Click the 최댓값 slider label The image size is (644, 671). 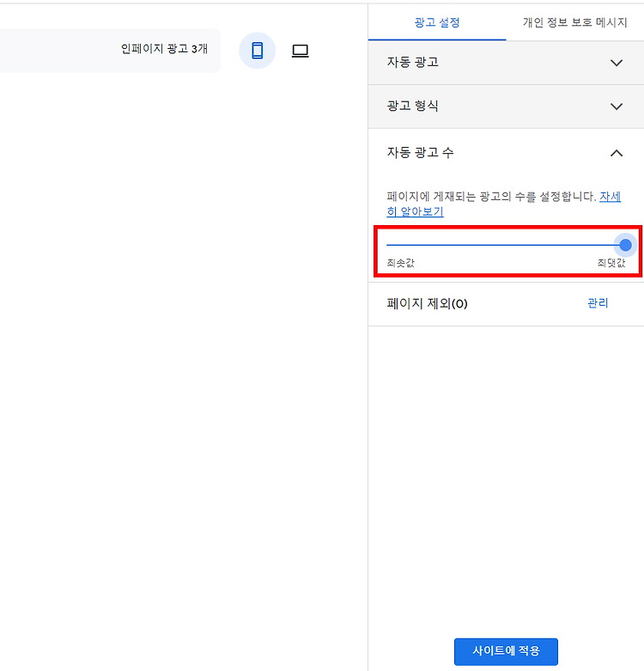(x=611, y=263)
